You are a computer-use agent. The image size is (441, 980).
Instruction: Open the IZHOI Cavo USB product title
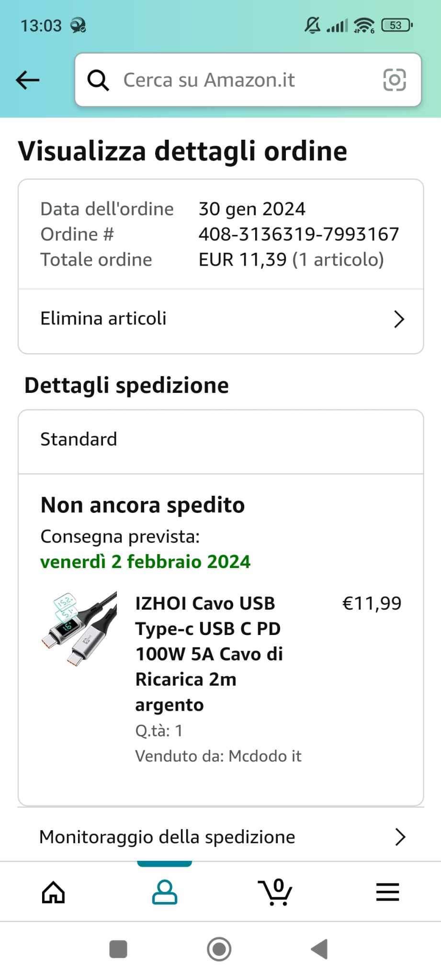209,654
